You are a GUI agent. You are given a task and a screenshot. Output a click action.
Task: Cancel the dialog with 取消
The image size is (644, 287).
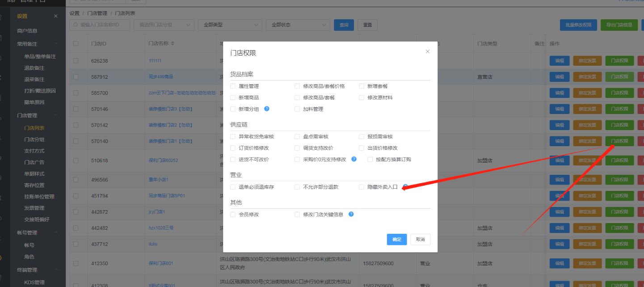tap(421, 239)
